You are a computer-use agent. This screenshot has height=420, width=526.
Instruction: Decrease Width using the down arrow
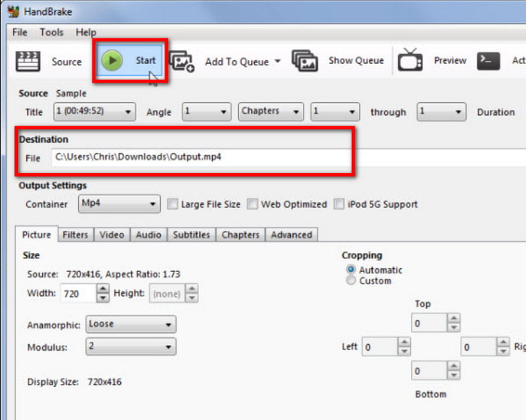tap(103, 298)
